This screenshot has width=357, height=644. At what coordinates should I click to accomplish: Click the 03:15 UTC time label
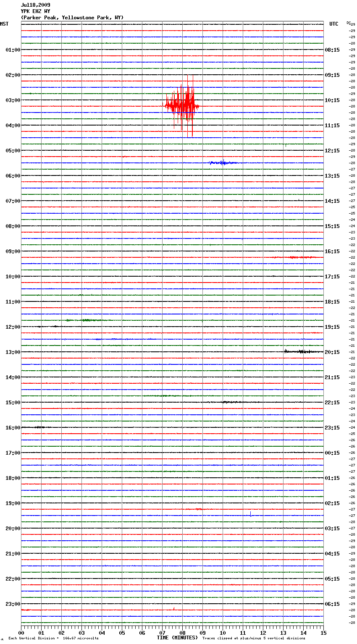click(x=332, y=529)
